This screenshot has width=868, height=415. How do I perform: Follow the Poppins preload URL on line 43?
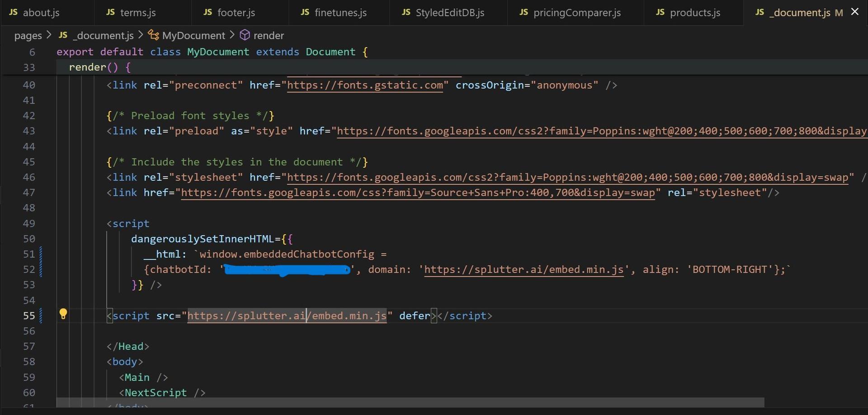pos(602,131)
